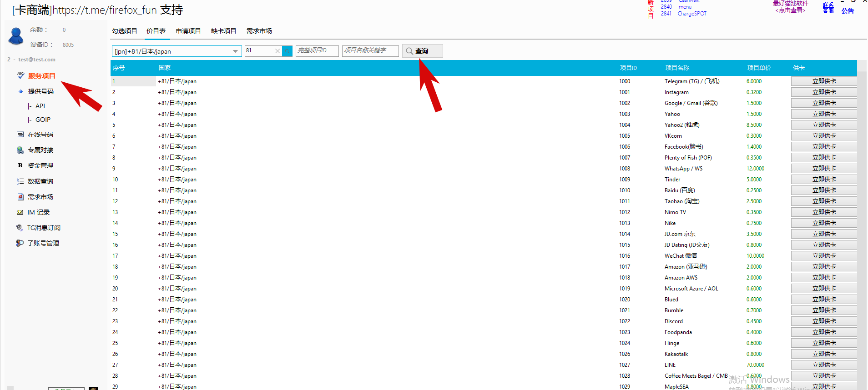
Task: Select the JD.com 京东 cell
Action: [680, 234]
